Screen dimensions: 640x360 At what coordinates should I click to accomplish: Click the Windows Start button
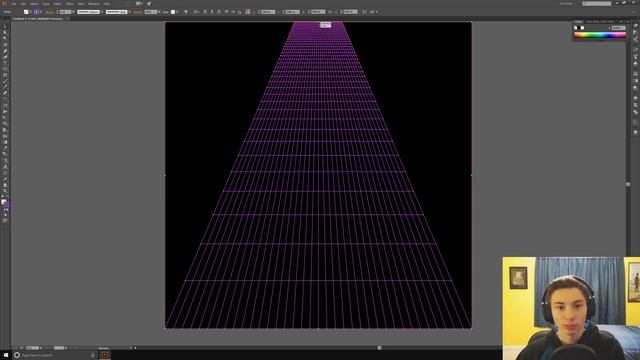coord(6,355)
